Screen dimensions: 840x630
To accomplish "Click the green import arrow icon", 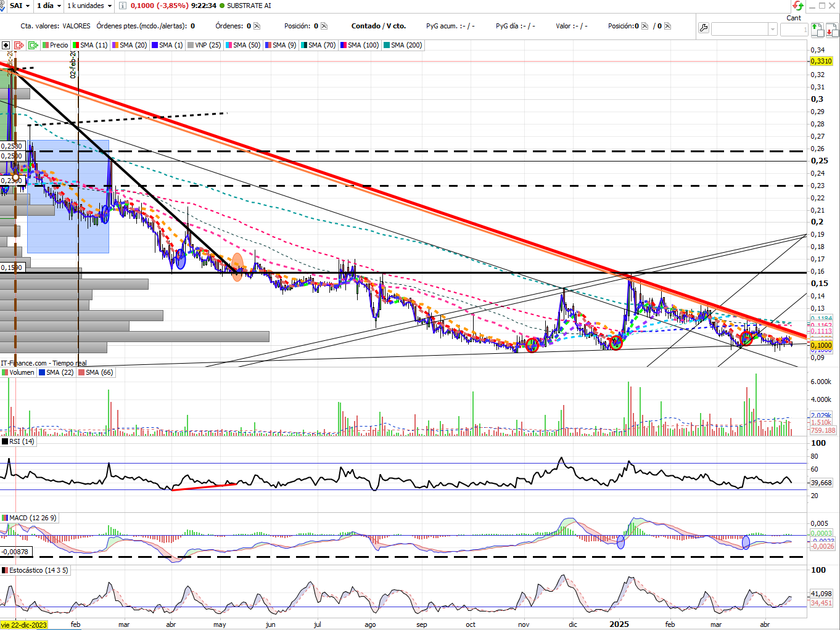I will point(33,45).
